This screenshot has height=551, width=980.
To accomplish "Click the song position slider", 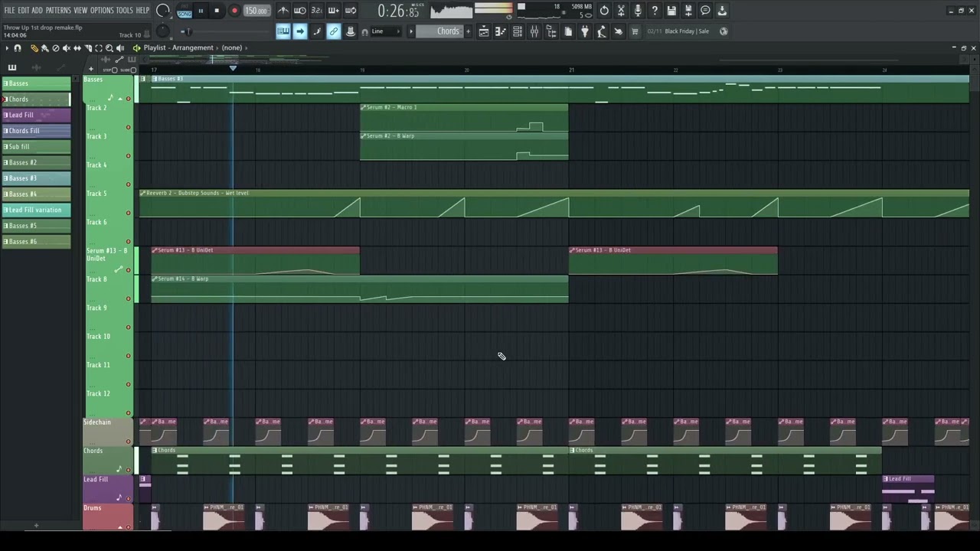I will click(x=188, y=31).
